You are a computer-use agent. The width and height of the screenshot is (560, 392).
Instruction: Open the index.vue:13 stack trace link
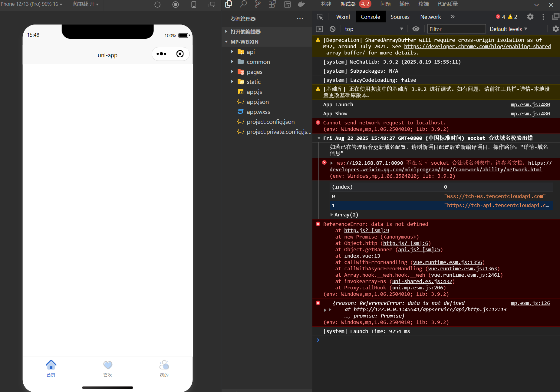coord(362,256)
